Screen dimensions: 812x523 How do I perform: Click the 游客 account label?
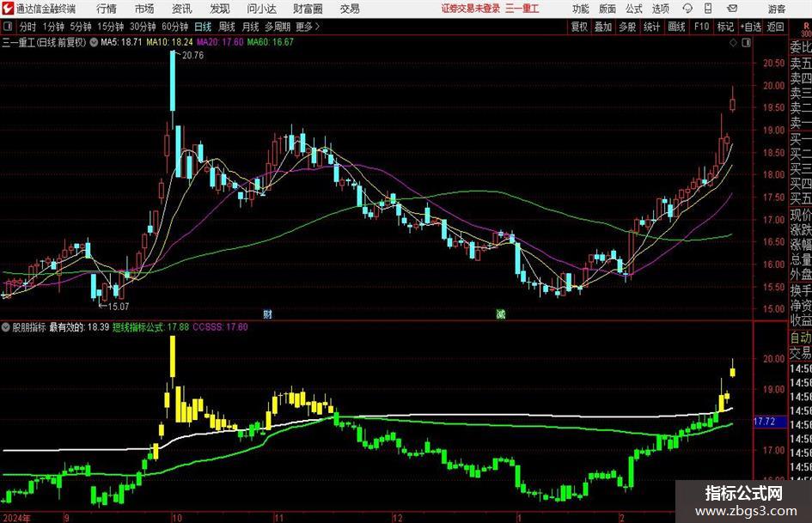click(x=776, y=9)
